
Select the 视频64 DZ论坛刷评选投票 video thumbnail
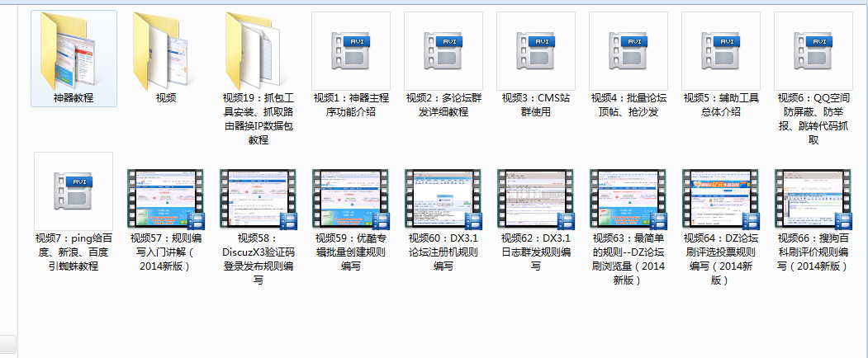pos(720,198)
